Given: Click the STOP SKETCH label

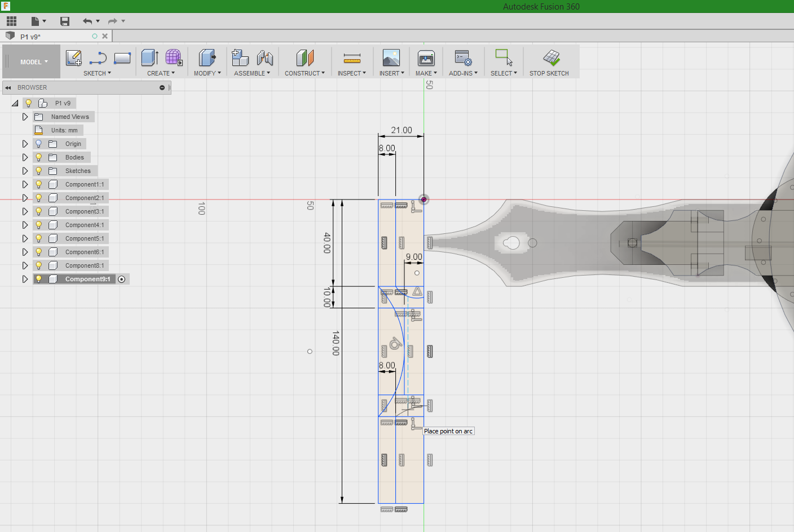Looking at the screenshot, I should [x=549, y=73].
